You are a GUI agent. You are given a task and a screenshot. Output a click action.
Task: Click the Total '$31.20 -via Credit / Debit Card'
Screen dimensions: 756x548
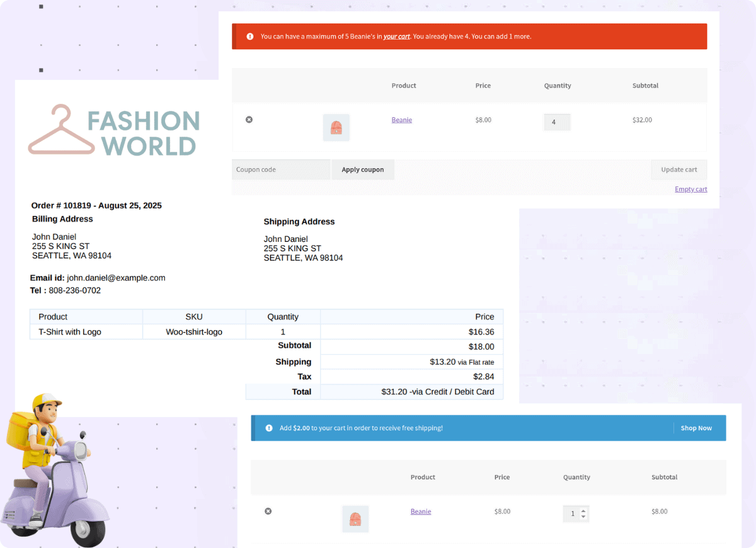tap(438, 392)
